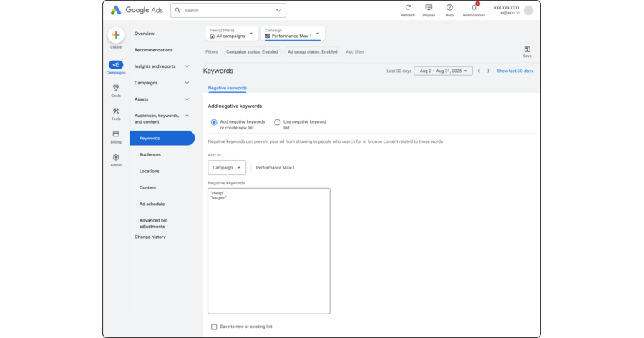The width and height of the screenshot is (644, 338).
Task: Click Add filter
Action: point(355,52)
